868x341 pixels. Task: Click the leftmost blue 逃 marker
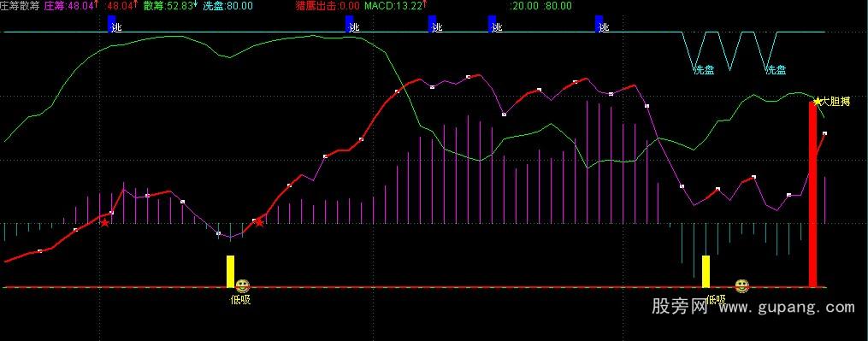[115, 25]
